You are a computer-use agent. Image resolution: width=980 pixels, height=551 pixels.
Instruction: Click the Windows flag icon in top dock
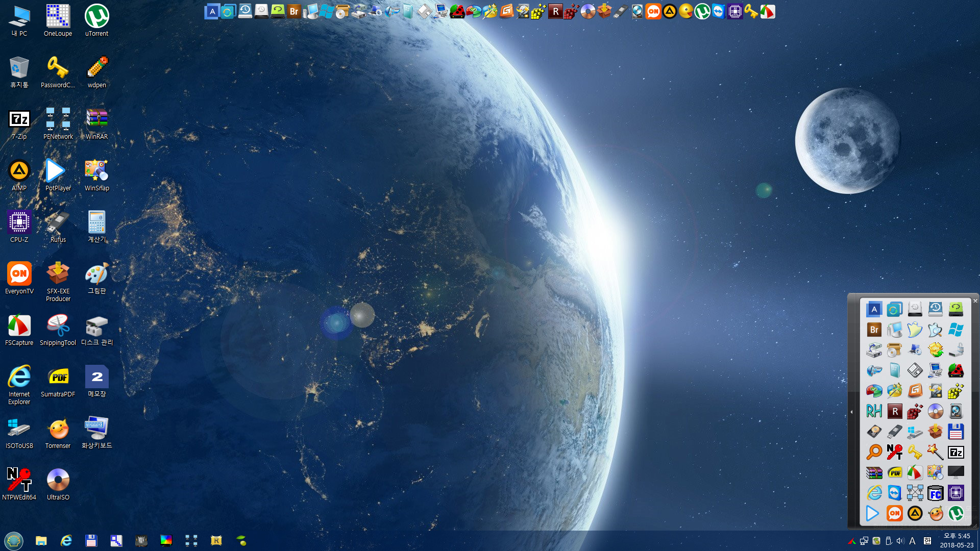click(x=327, y=11)
